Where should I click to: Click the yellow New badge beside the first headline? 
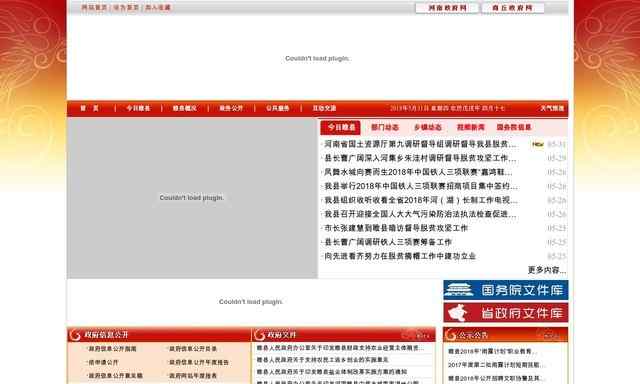538,144
